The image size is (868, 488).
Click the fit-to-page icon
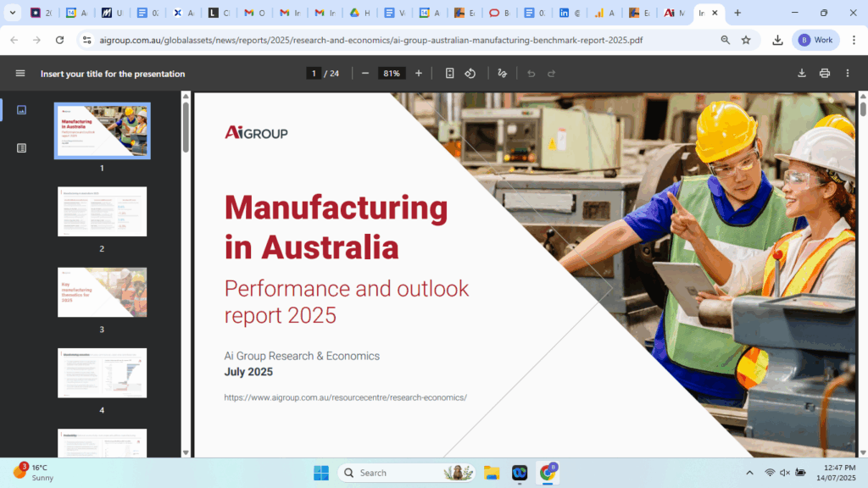[450, 73]
